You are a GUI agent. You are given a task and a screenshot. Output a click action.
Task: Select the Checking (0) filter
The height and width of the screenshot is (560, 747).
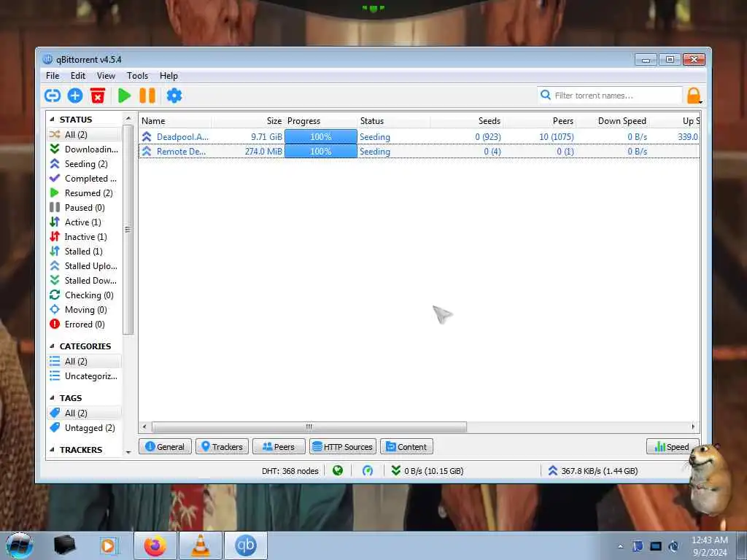[85, 295]
